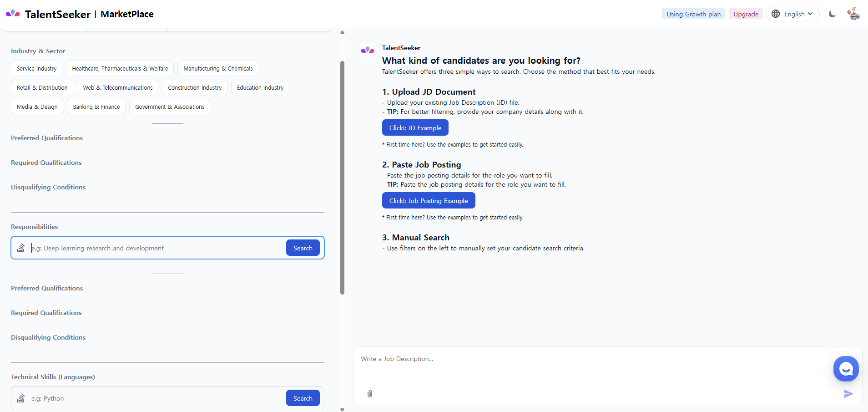868x412 pixels.
Task: Click the Upgrade button
Action: coord(746,14)
